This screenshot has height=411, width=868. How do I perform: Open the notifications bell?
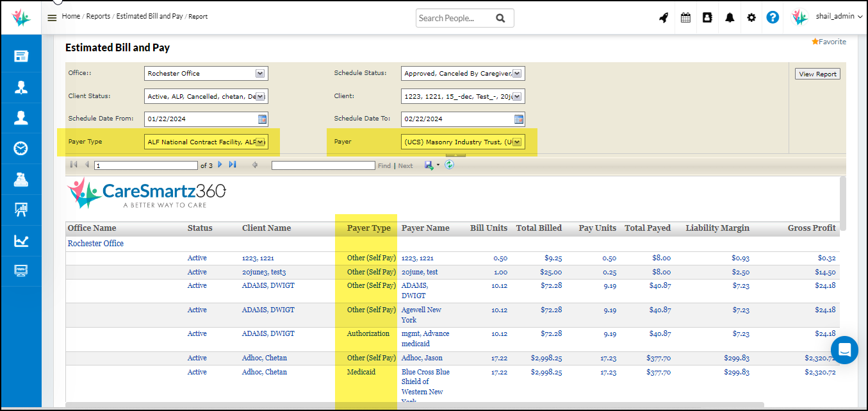730,18
